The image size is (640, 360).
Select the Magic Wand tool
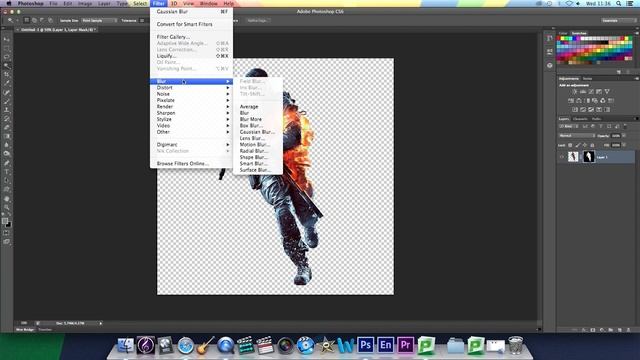7,66
